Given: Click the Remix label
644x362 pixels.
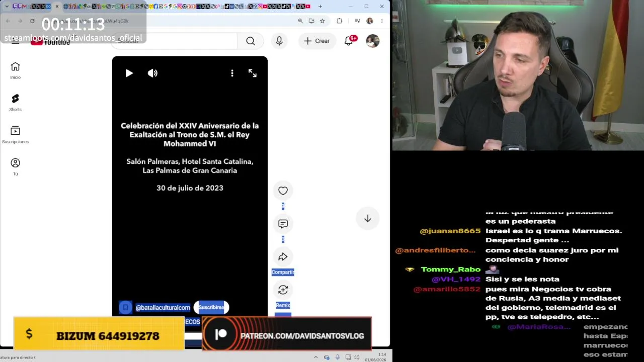Looking at the screenshot, I should (283, 305).
